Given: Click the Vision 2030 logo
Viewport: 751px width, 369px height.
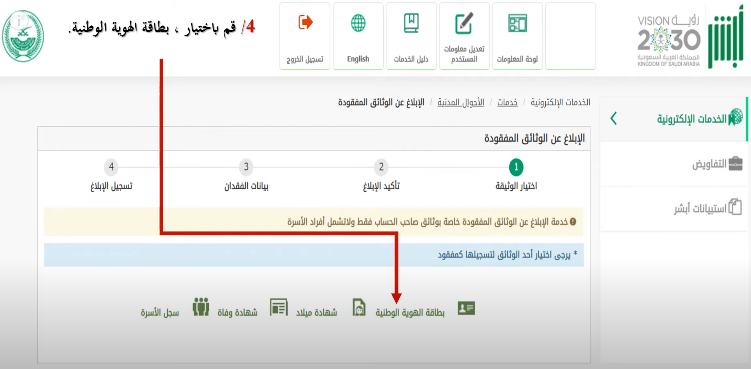Looking at the screenshot, I should click(x=669, y=40).
